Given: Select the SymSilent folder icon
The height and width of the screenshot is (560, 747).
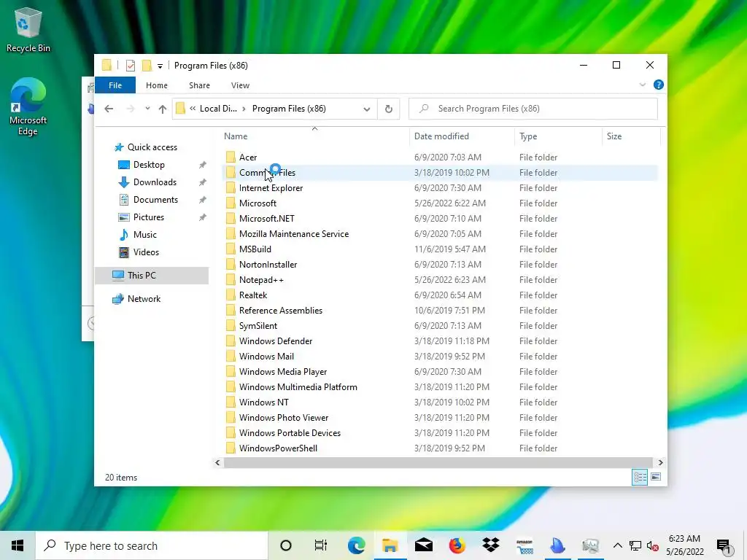Looking at the screenshot, I should pos(231,326).
